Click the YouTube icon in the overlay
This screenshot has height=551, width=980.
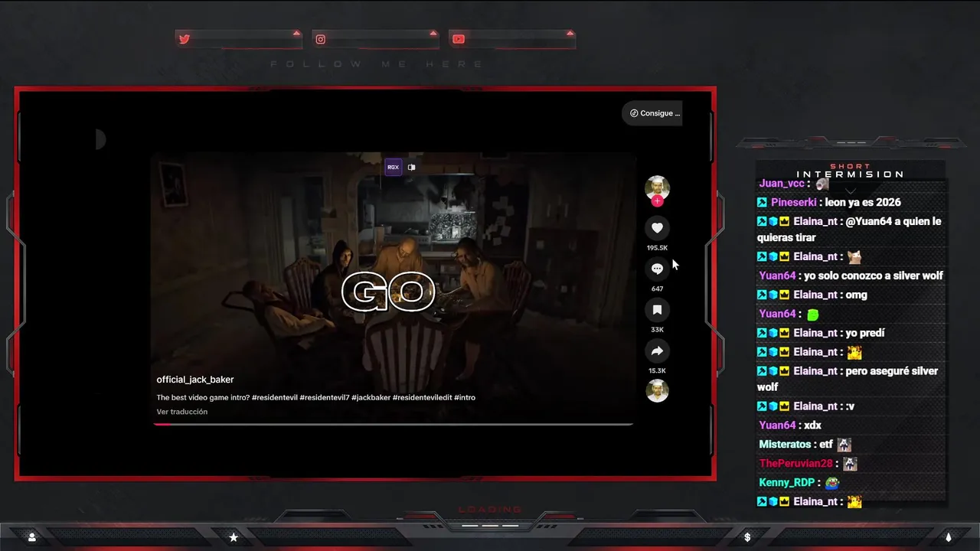click(x=458, y=39)
